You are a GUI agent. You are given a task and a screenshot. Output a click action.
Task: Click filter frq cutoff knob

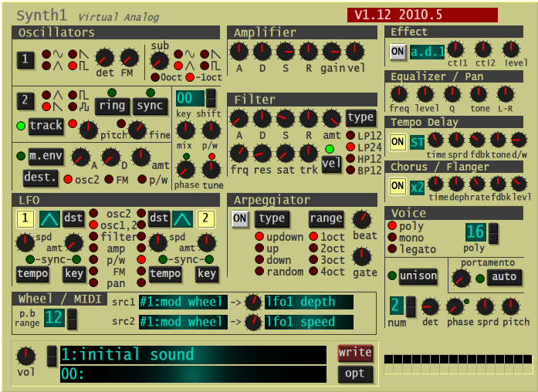239,153
